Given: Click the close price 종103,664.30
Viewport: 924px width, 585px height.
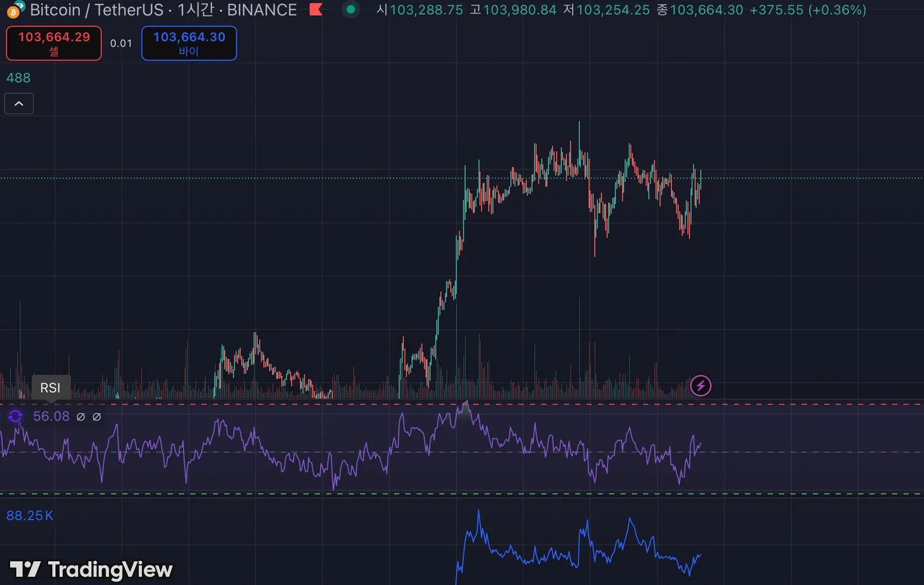Looking at the screenshot, I should coord(700,10).
